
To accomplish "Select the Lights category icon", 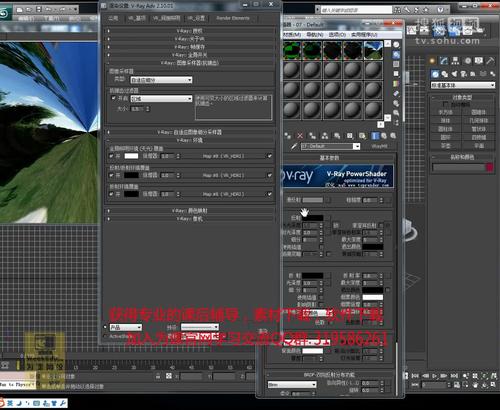I will (x=454, y=74).
